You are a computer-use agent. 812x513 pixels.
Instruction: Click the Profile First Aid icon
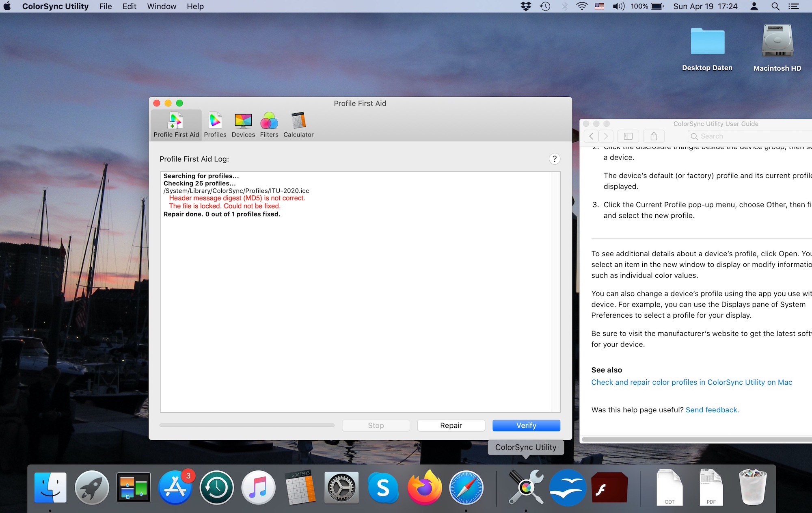point(176,125)
